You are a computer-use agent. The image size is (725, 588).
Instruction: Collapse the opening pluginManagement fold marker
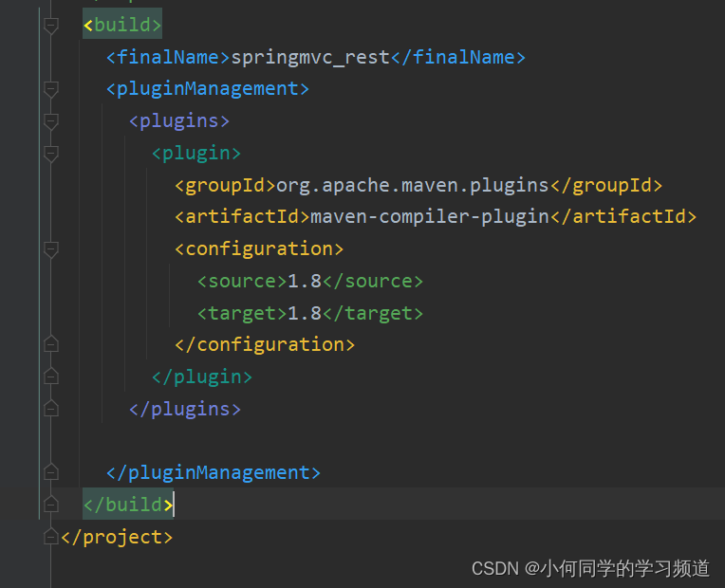click(x=51, y=89)
